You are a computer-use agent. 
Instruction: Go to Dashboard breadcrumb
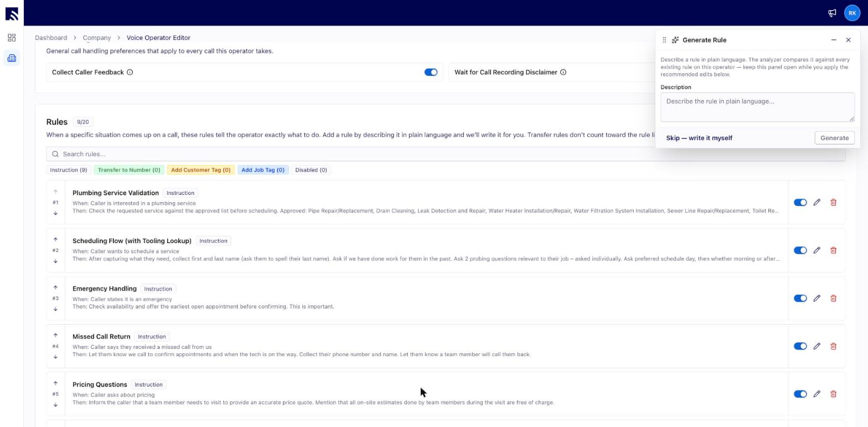[51, 38]
